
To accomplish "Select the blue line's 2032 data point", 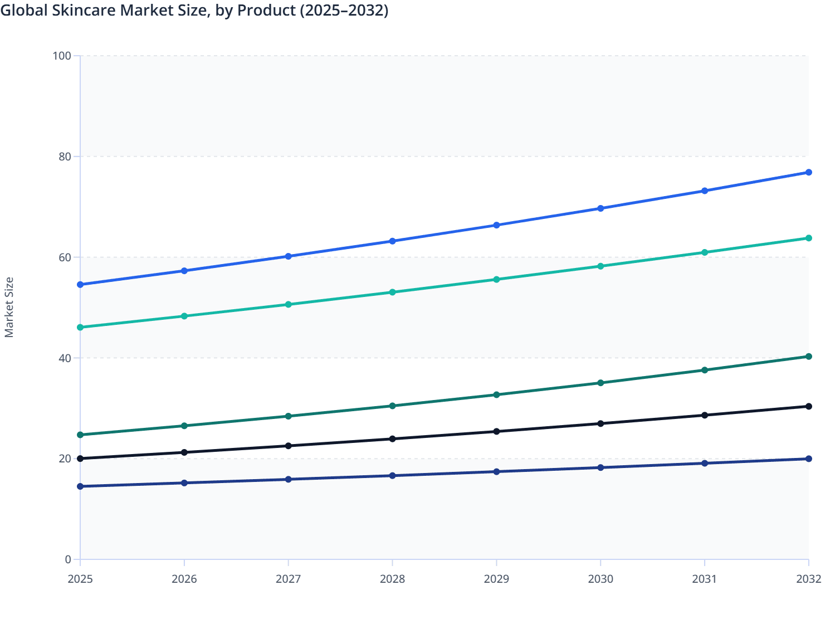I will click(x=808, y=172).
